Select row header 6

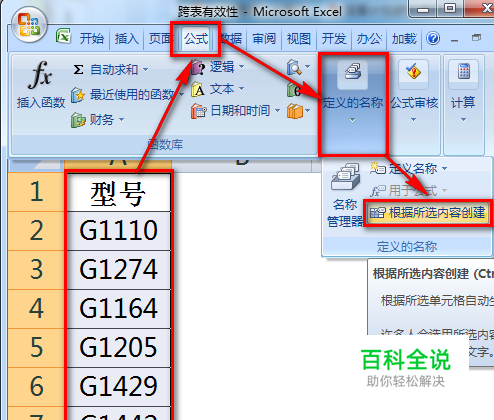(x=36, y=387)
